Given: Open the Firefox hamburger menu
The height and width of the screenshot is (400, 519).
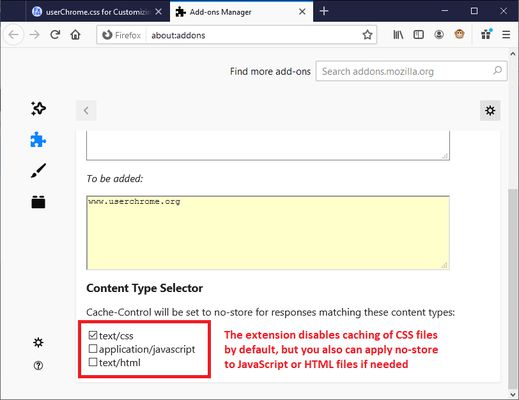Looking at the screenshot, I should (x=506, y=35).
